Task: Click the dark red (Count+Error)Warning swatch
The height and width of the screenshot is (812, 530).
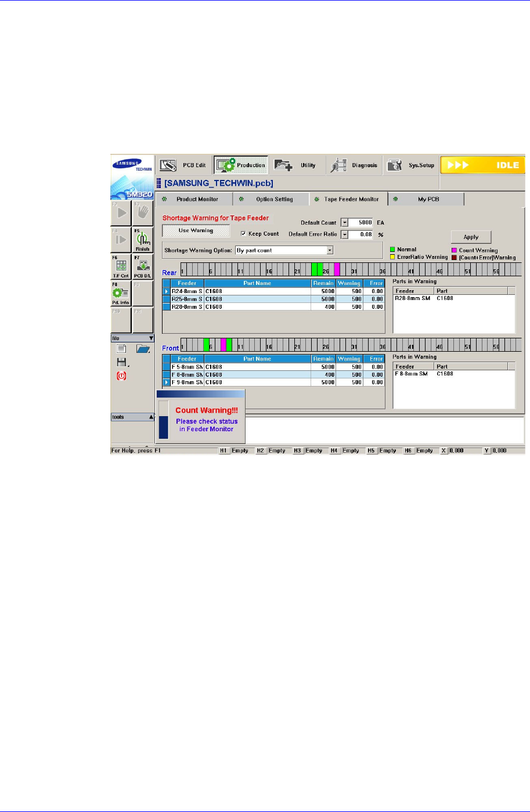Action: coord(454,257)
